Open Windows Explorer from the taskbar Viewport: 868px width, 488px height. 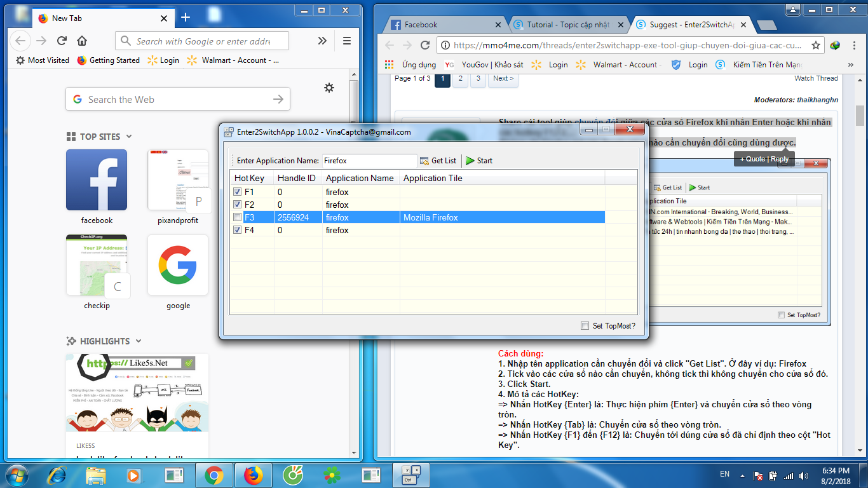pyautogui.click(x=96, y=475)
